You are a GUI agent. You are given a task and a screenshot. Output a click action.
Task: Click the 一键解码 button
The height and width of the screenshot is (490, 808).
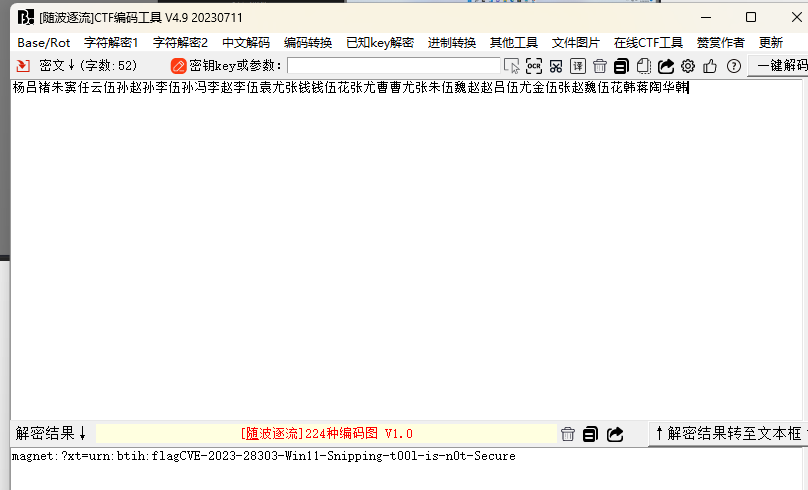[x=778, y=65]
